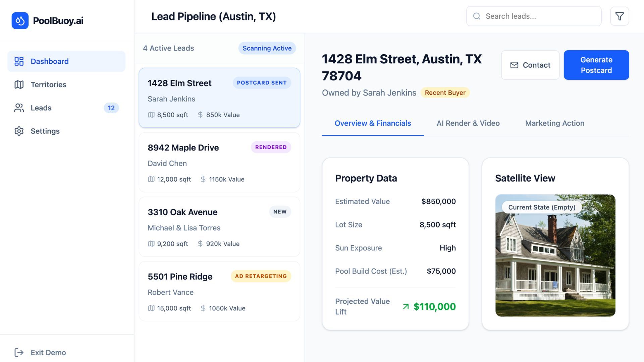The image size is (644, 362).
Task: Focus the Search leads input field
Action: 540,16
